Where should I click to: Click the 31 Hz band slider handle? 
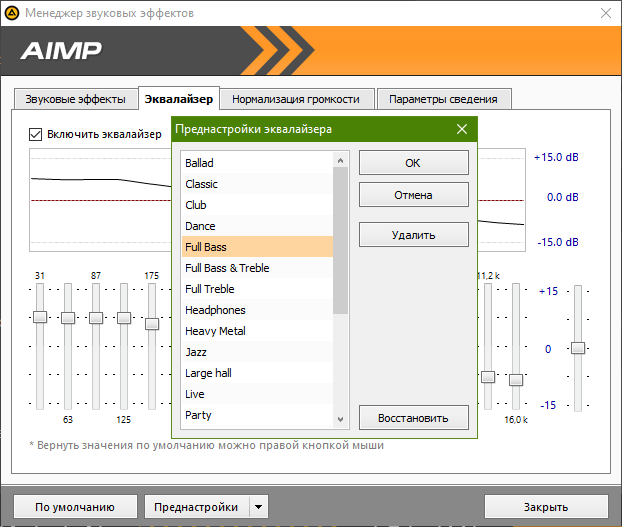tap(40, 317)
